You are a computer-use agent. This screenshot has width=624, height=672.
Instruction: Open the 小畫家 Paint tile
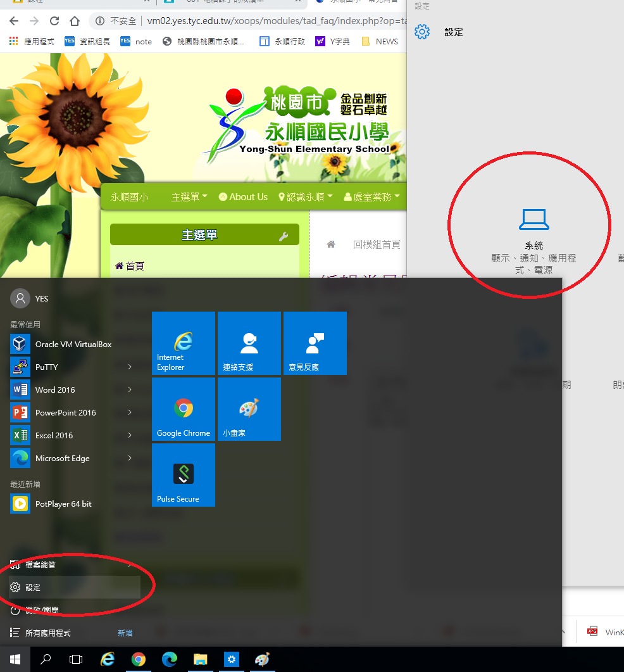coord(249,409)
